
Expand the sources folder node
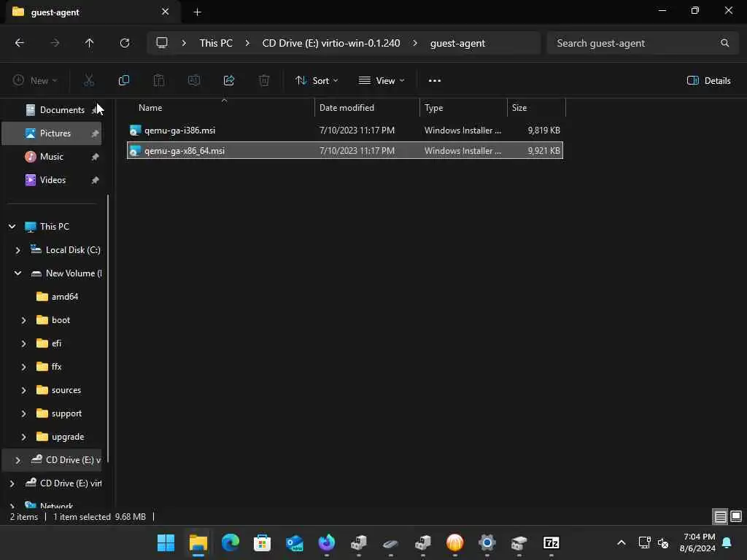pyautogui.click(x=24, y=390)
